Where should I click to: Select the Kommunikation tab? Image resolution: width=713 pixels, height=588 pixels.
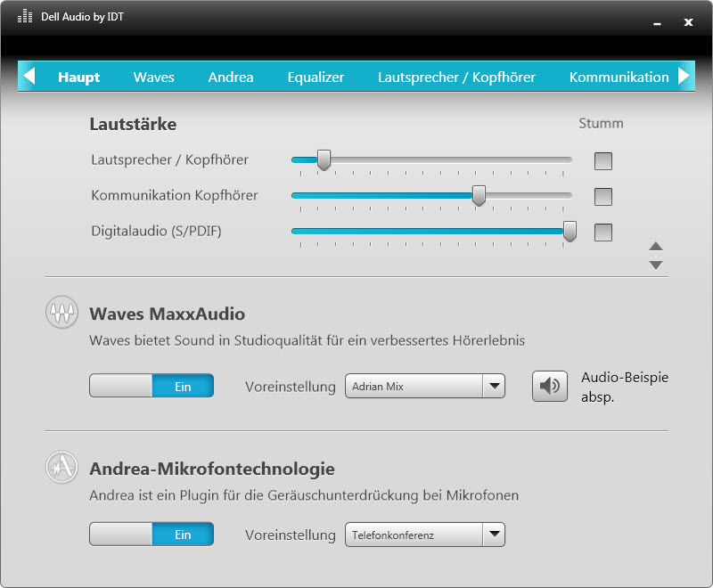click(619, 77)
